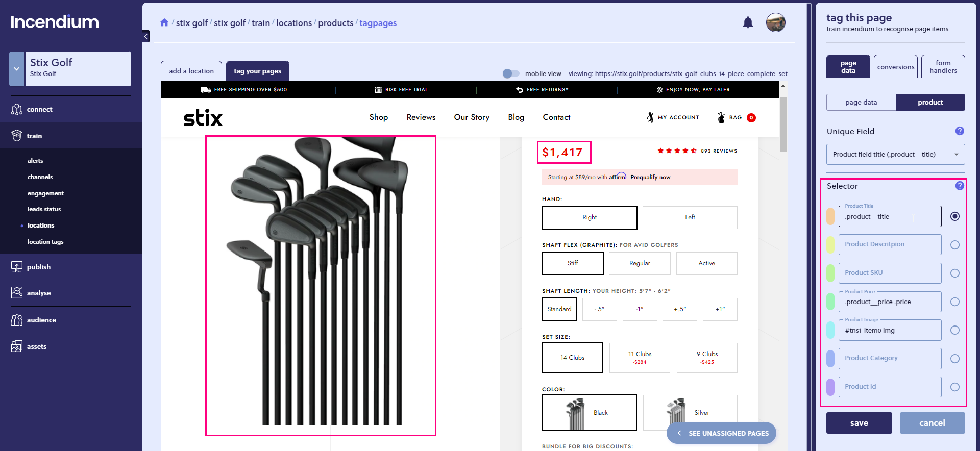Click the pay later dollar icon

click(659, 90)
